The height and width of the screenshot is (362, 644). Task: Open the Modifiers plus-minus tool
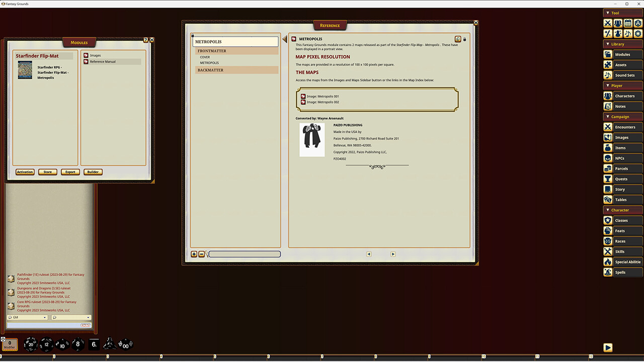tap(608, 33)
